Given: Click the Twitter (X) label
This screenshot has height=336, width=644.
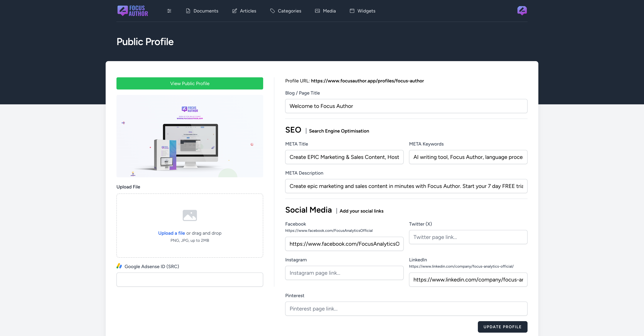Looking at the screenshot, I should point(420,224).
